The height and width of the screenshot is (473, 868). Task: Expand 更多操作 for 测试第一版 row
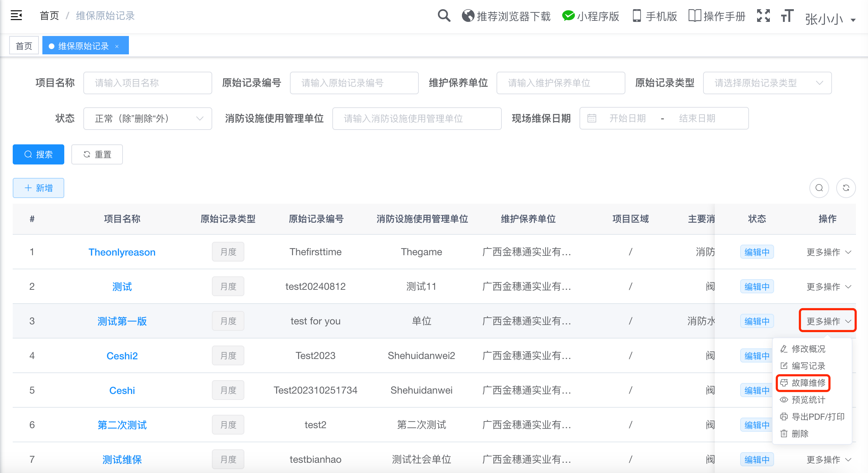pos(829,321)
